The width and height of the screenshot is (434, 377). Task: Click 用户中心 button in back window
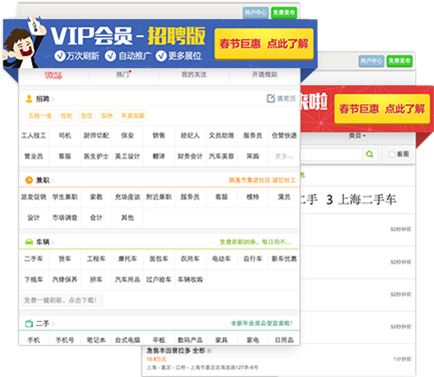coord(371,61)
